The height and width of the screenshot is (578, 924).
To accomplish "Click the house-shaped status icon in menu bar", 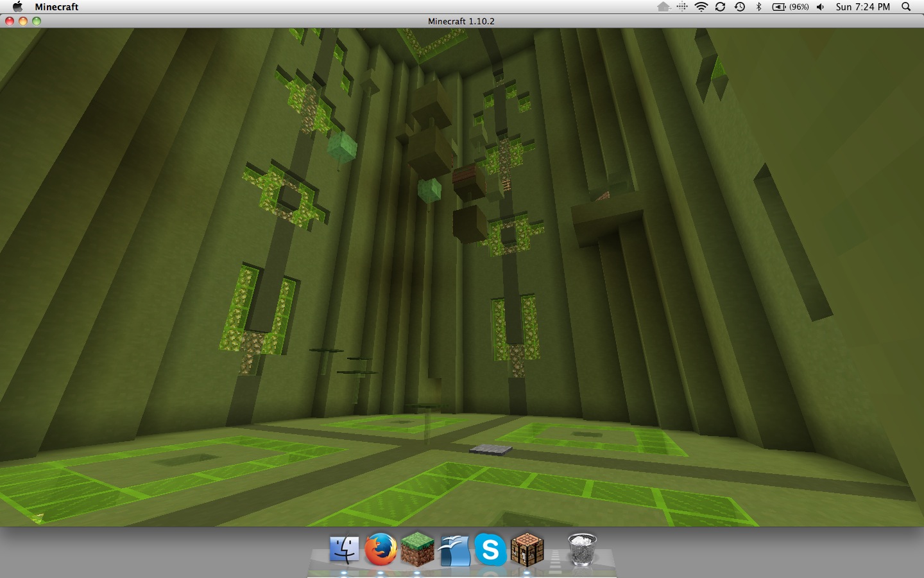I will [663, 6].
